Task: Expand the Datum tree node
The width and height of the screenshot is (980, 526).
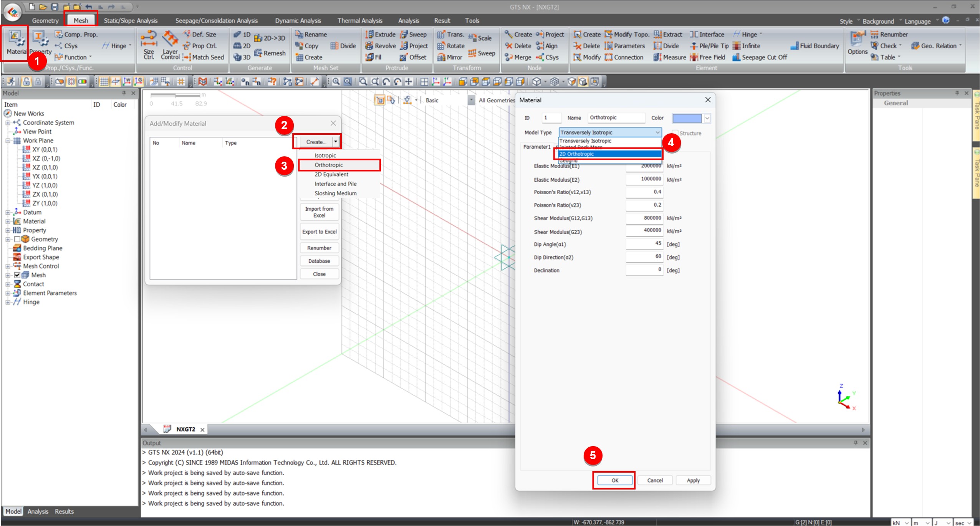Action: [8, 212]
